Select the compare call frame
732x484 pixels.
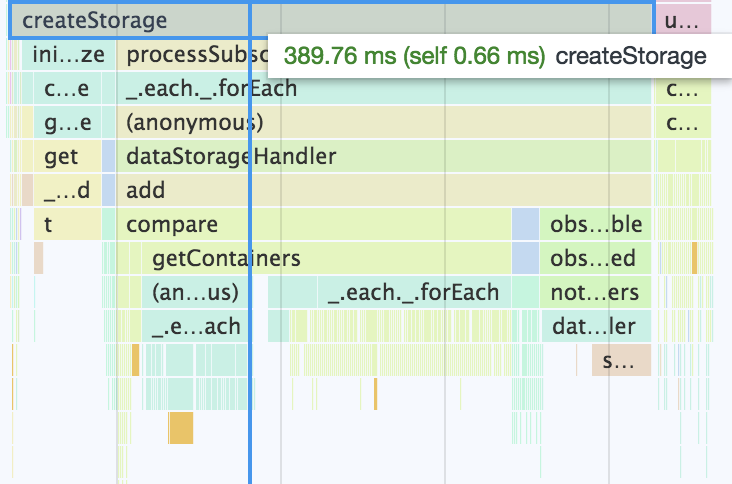click(x=314, y=224)
